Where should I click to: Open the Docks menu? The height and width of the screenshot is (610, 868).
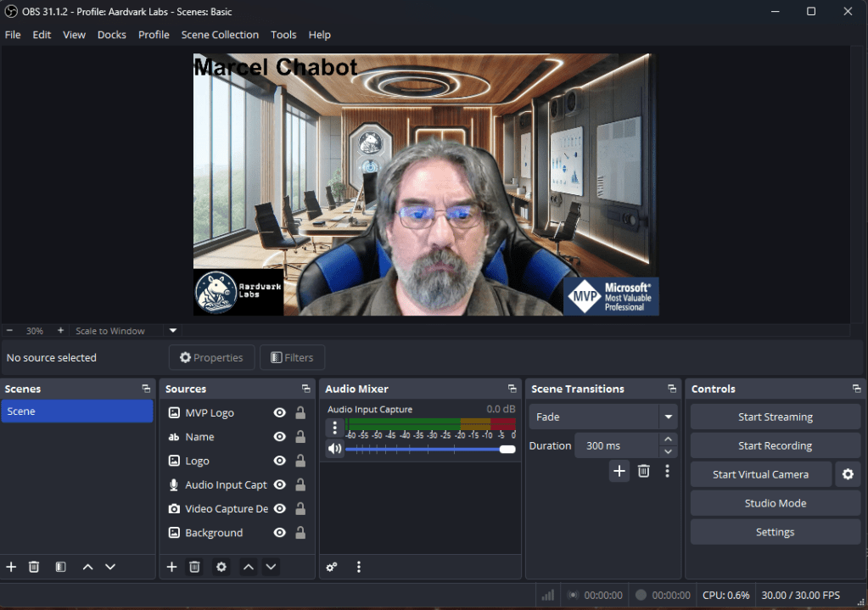coord(111,35)
